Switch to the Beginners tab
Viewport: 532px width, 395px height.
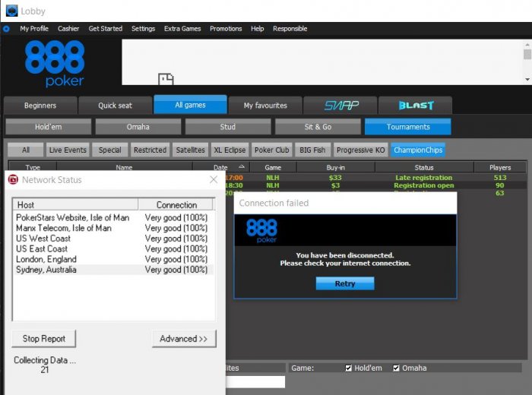(40, 106)
